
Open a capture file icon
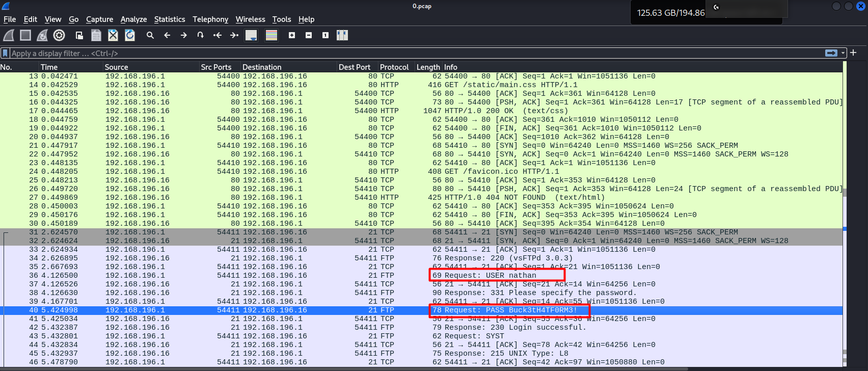[x=79, y=35]
